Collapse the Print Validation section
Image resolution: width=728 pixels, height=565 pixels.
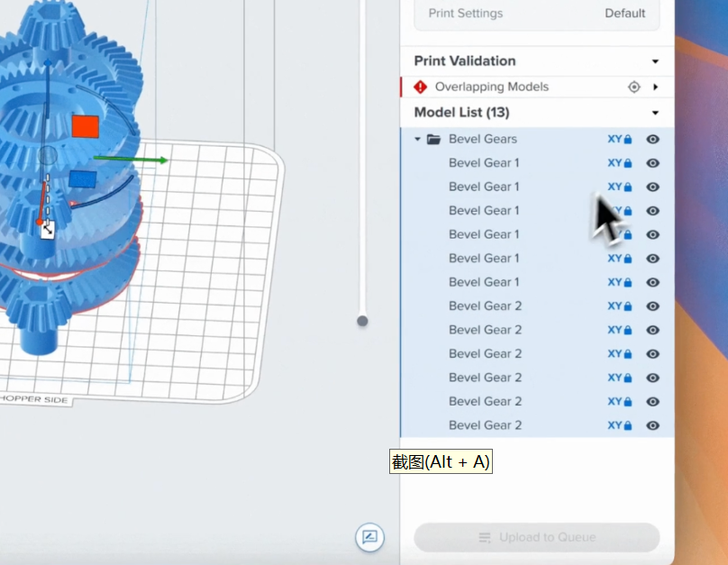(x=655, y=61)
